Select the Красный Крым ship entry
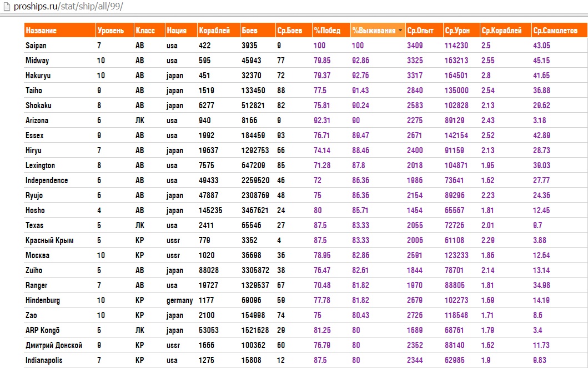588x368 pixels. [x=49, y=240]
